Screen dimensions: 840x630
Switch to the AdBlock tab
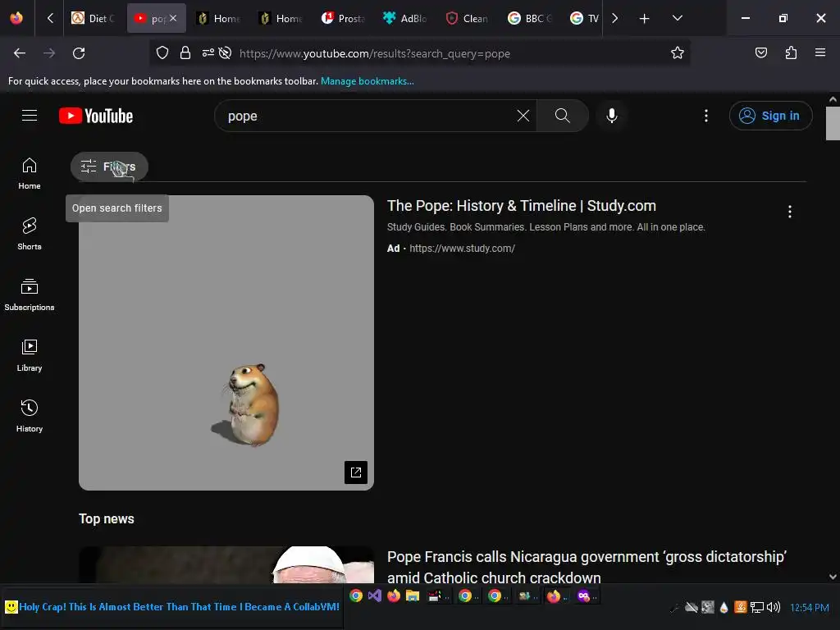(405, 18)
